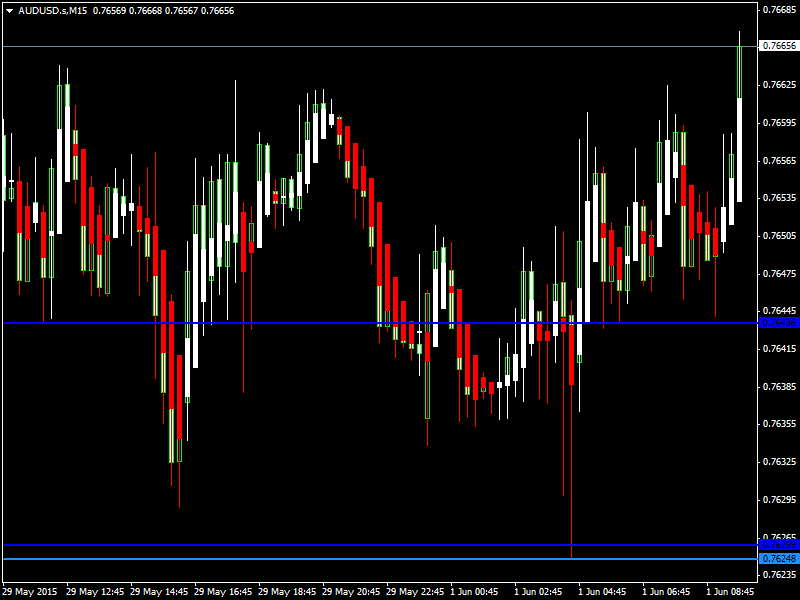
Task: Click the 0.76248 light blue price label
Action: 779,558
